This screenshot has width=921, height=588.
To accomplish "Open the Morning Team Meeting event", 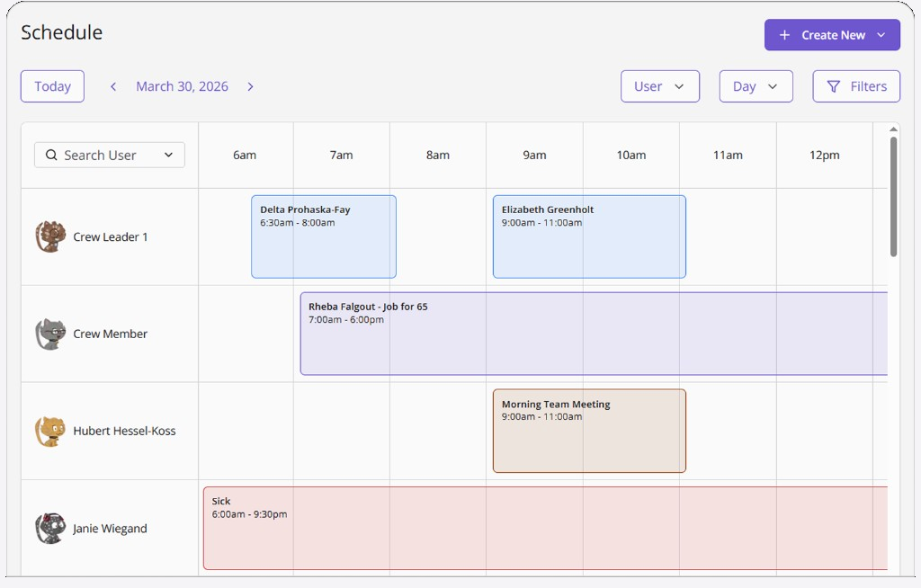I will [589, 431].
